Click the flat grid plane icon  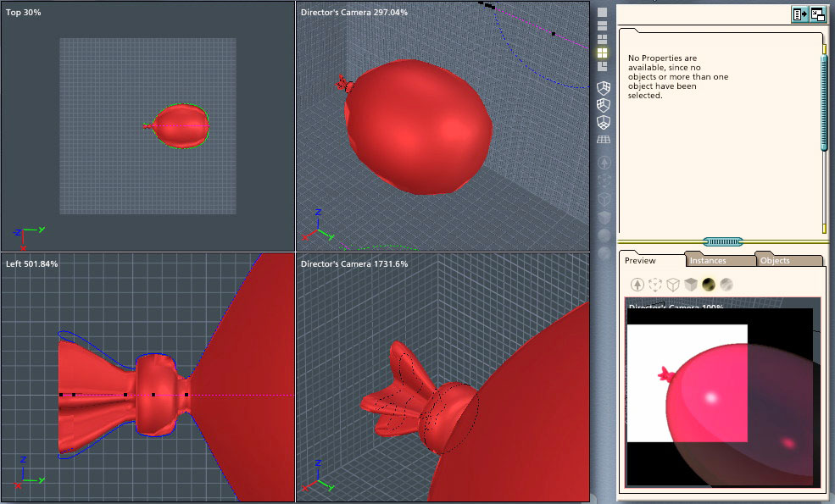coord(604,140)
